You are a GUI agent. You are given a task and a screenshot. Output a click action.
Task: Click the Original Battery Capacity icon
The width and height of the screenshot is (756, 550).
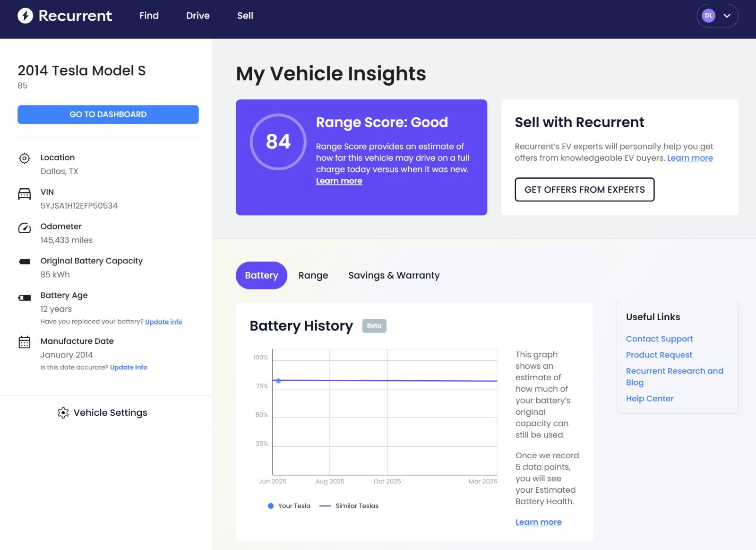pos(24,262)
